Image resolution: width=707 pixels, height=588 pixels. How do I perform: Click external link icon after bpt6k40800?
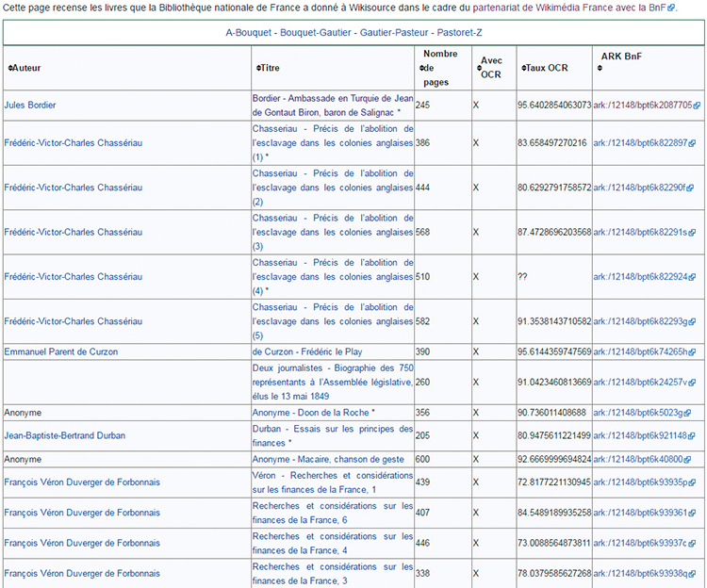click(686, 460)
